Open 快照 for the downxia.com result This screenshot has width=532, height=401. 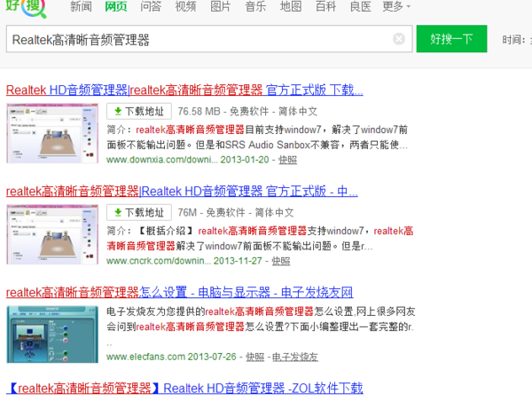(x=287, y=160)
